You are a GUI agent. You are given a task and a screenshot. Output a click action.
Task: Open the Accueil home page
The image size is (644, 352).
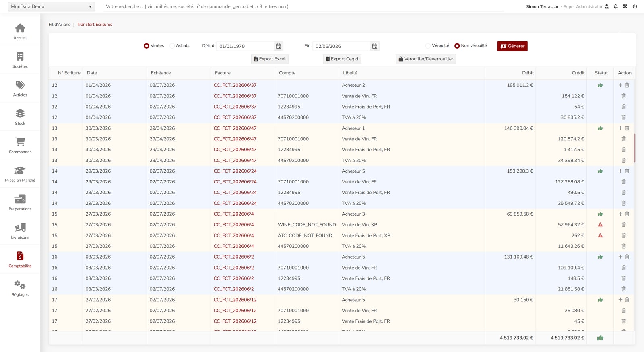tap(20, 32)
